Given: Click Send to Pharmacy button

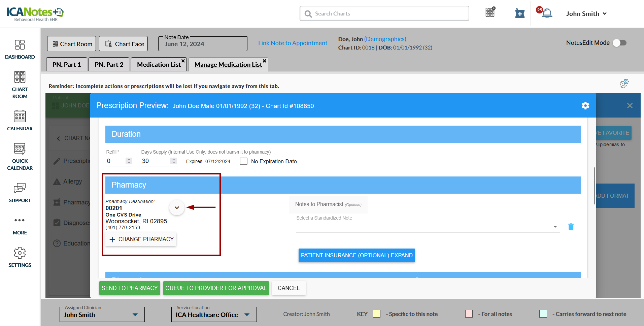Looking at the screenshot, I should click(130, 288).
